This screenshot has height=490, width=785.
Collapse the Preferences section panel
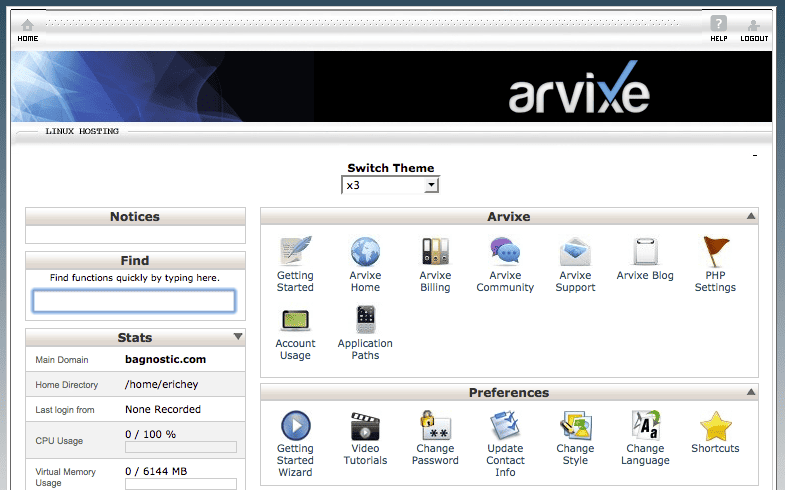(751, 393)
